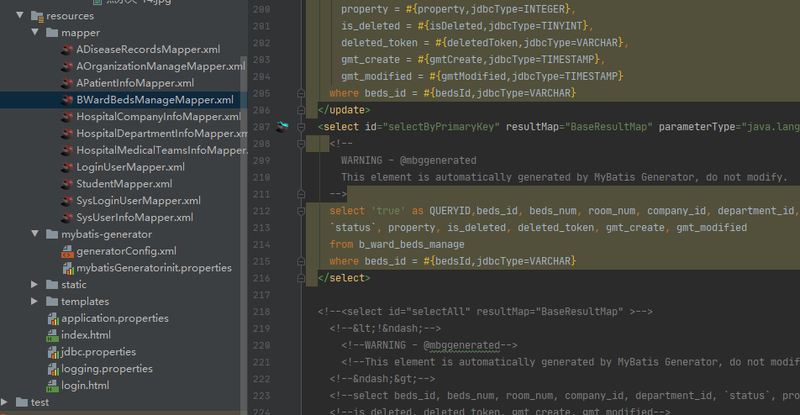Select AOrganizationManageMapper.xml in project tree
This screenshot has width=800, height=415.
161,66
